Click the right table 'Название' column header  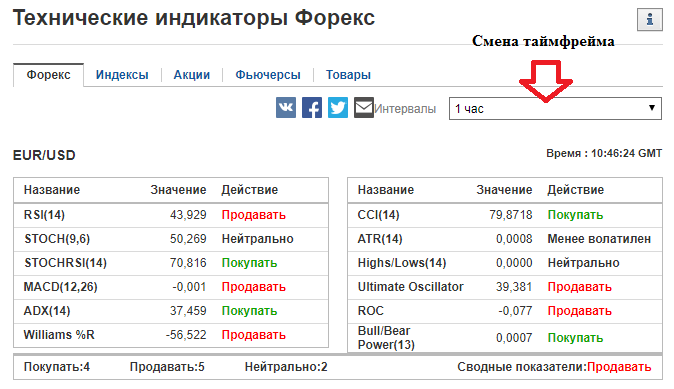click(x=386, y=190)
